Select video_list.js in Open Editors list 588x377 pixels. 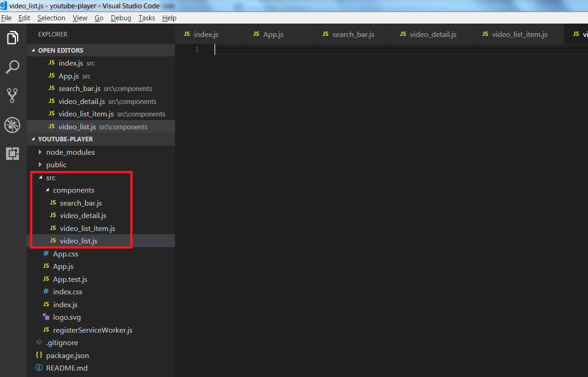pyautogui.click(x=101, y=127)
